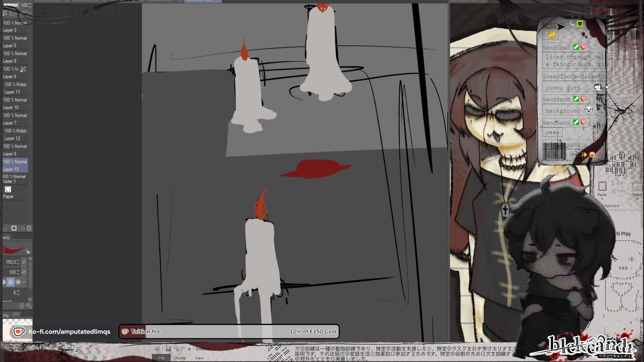The width and height of the screenshot is (644, 362).
Task: Expand the anti-aliasing options dropdown
Action: (x=24, y=282)
